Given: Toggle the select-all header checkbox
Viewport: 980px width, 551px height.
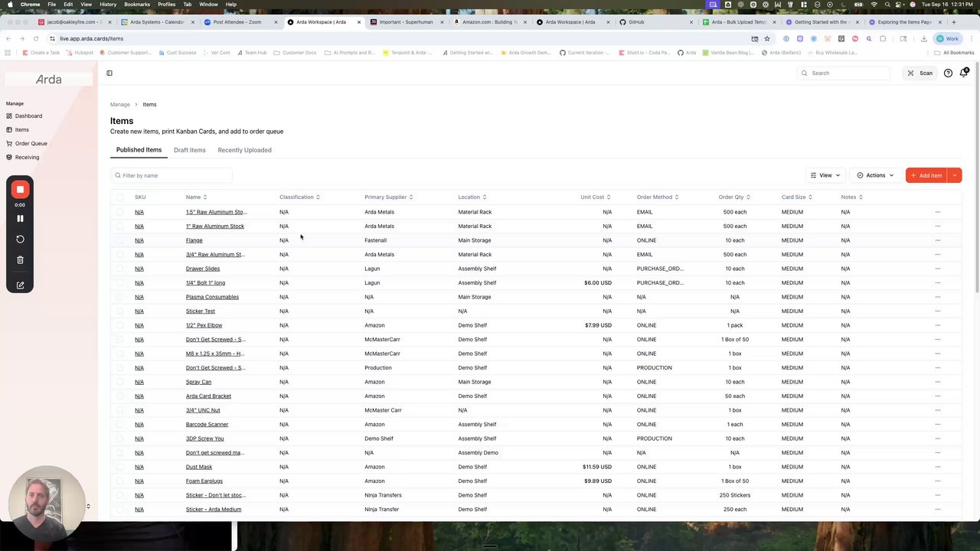Looking at the screenshot, I should pyautogui.click(x=119, y=197).
